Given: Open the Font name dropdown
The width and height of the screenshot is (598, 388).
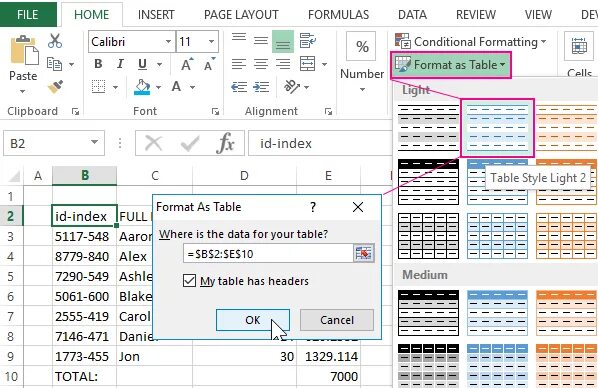Looking at the screenshot, I should [x=168, y=41].
